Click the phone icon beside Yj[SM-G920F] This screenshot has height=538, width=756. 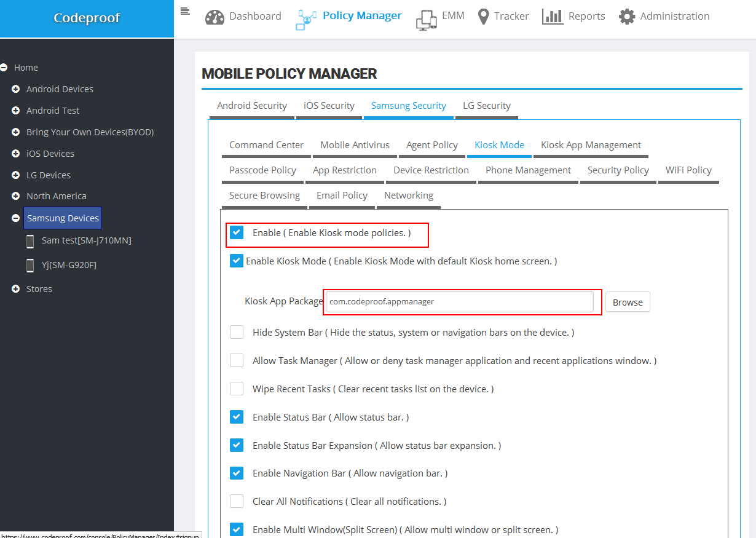(30, 265)
